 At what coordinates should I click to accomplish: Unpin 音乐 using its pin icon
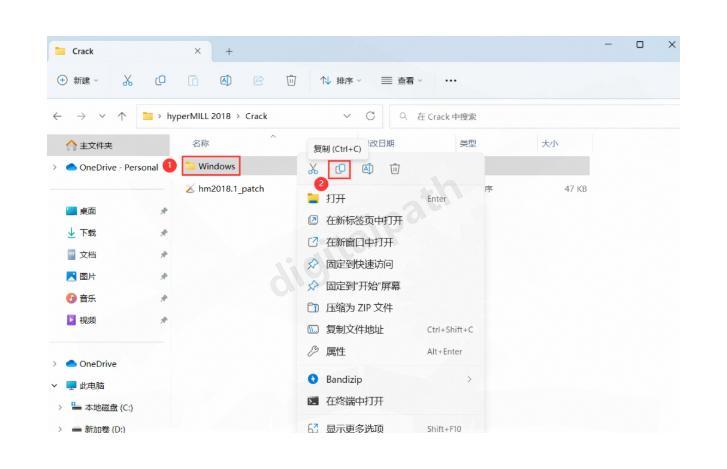[164, 298]
